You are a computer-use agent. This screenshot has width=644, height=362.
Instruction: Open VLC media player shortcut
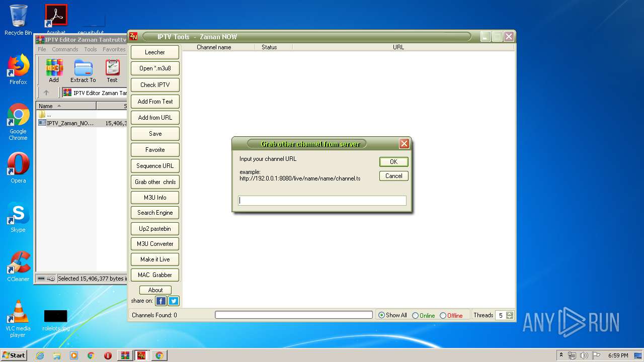click(18, 319)
